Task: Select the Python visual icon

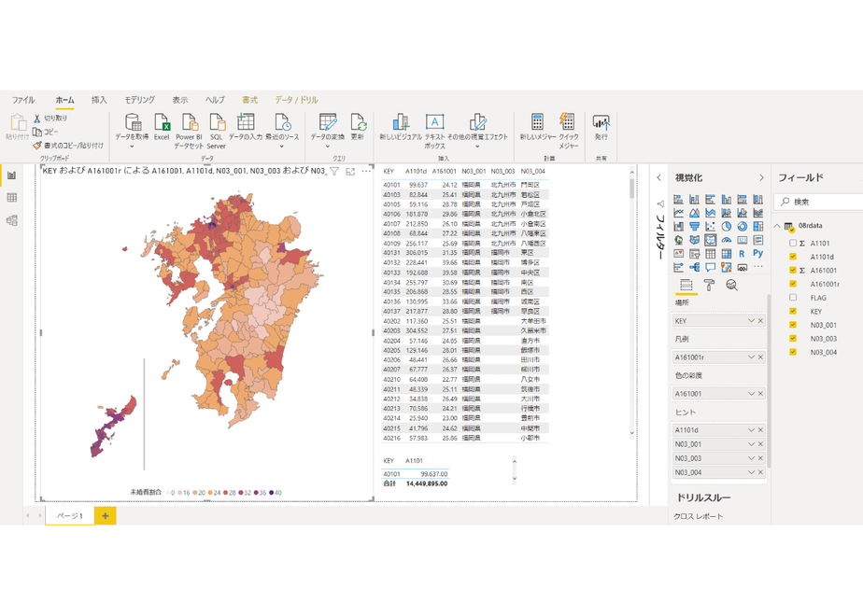Action: point(758,254)
